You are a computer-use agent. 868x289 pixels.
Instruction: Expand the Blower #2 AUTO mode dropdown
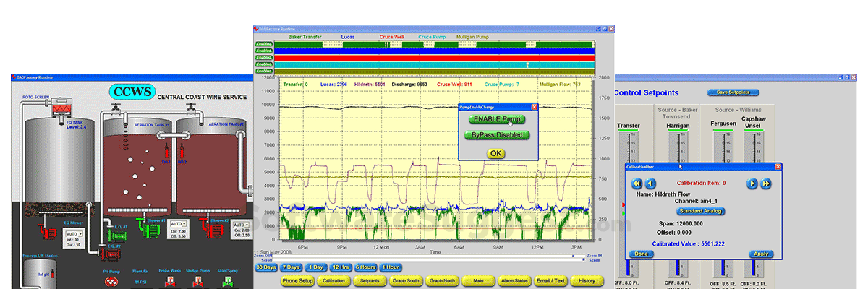[240, 225]
